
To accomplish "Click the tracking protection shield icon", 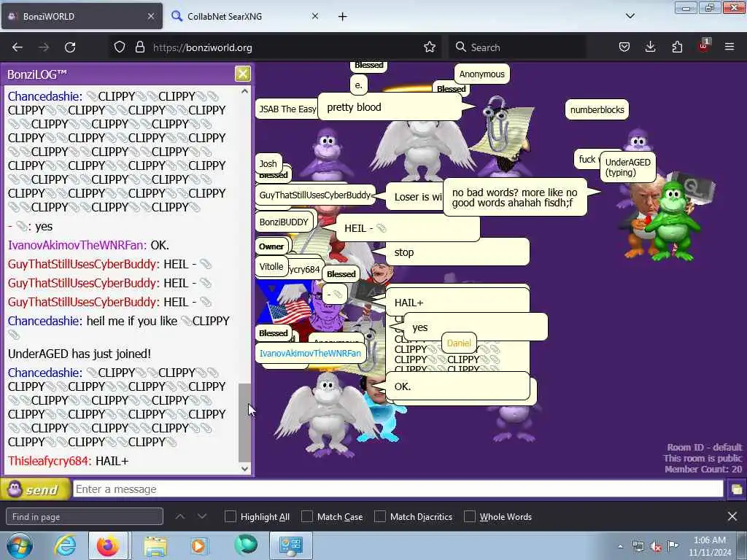I will [120, 47].
